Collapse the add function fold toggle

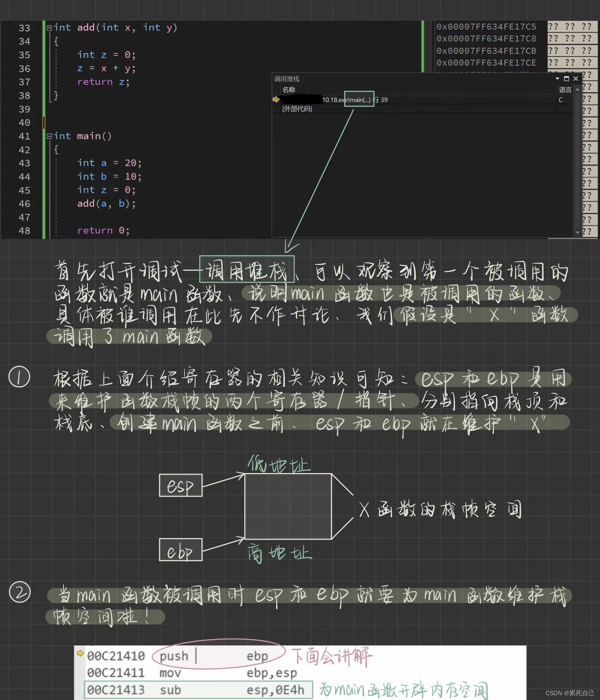49,28
